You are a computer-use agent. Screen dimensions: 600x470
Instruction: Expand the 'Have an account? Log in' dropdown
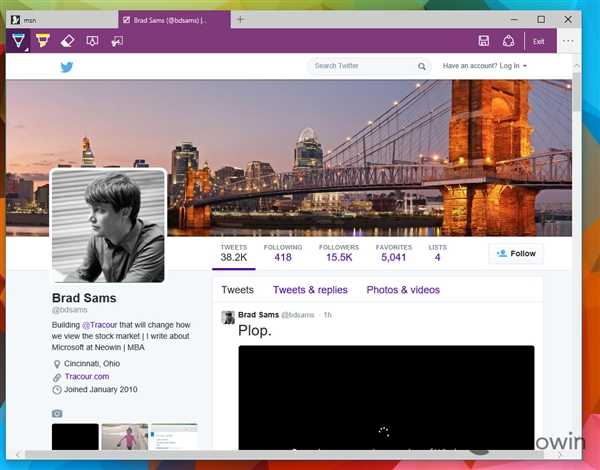point(485,66)
